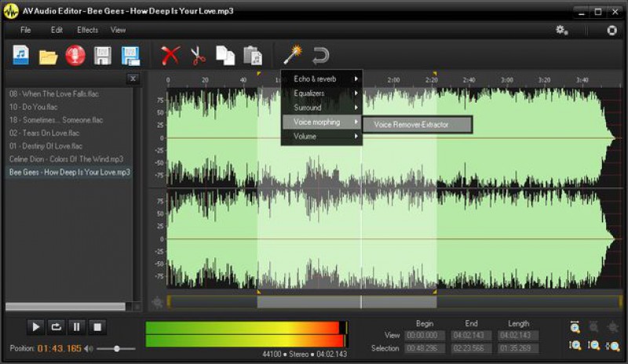Adjust the playback volume slider
The width and height of the screenshot is (628, 364).
click(117, 348)
